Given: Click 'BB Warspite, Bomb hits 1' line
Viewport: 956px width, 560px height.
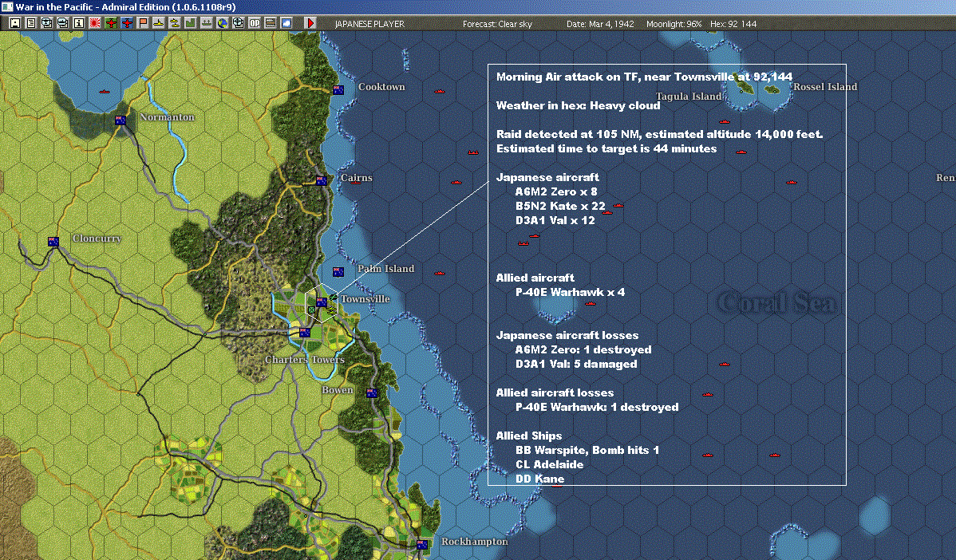Looking at the screenshot, I should point(587,451).
